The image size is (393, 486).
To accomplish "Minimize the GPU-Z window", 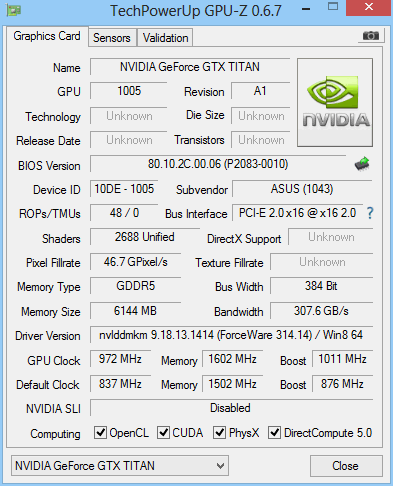I will 306,9.
